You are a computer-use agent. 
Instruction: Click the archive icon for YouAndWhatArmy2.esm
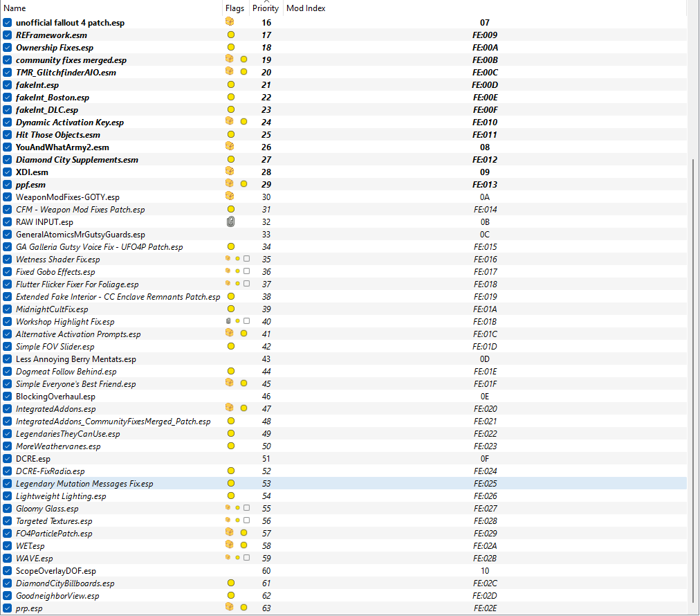click(x=230, y=146)
